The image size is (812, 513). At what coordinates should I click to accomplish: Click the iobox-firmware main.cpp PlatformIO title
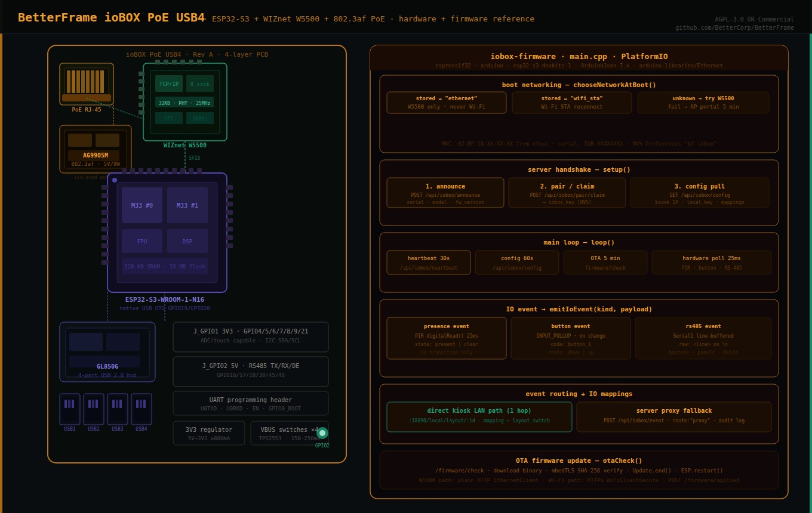coord(579,57)
